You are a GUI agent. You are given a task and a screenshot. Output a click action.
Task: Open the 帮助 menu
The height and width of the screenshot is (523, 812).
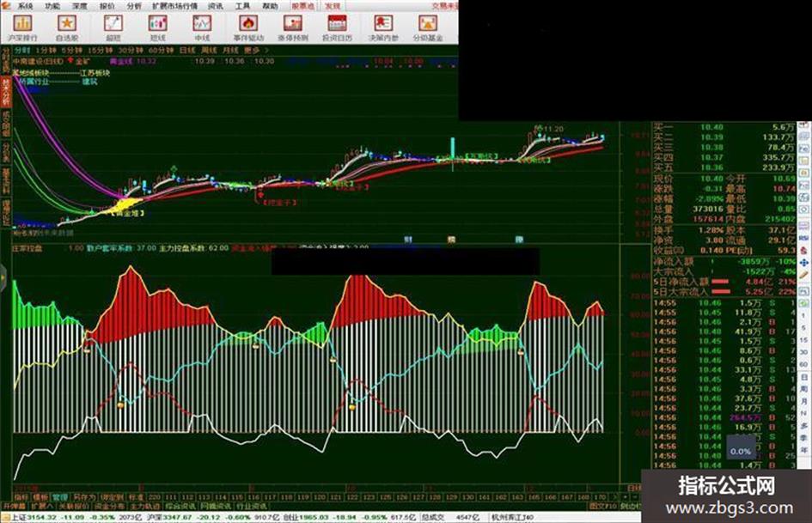tap(270, 6)
